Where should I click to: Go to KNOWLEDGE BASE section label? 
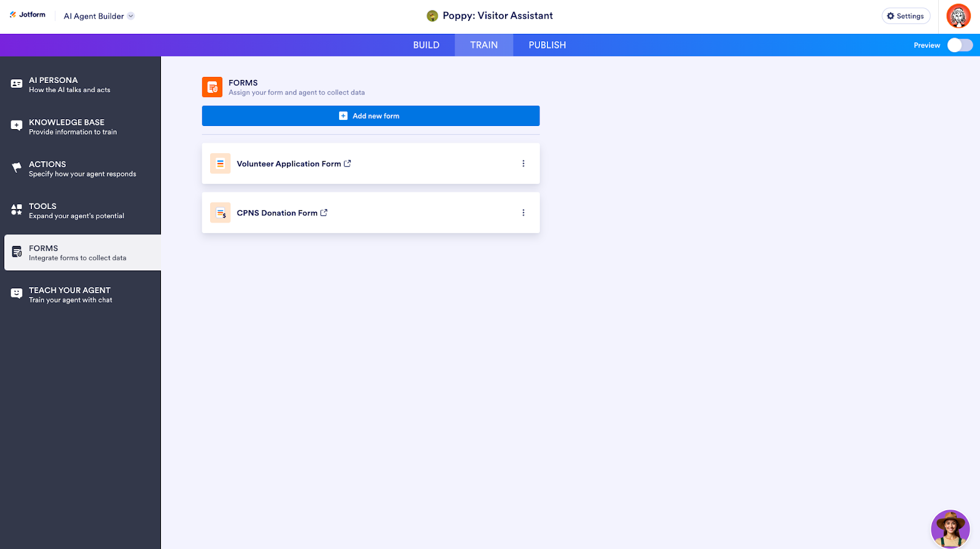[66, 122]
